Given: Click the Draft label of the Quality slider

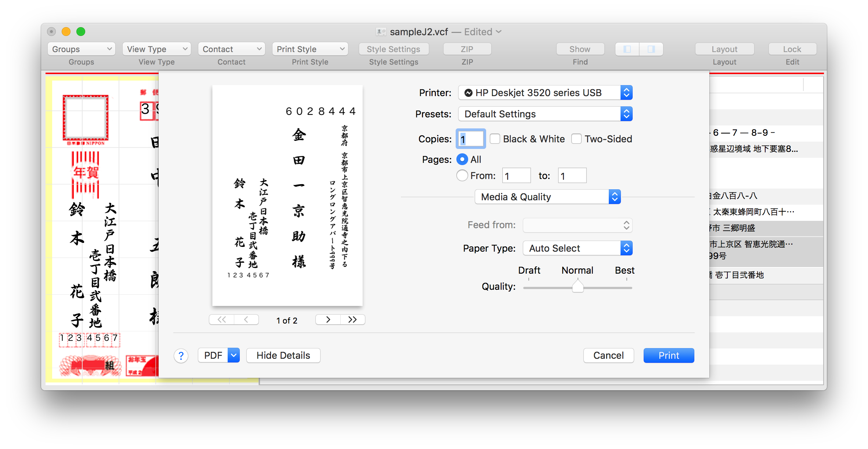Looking at the screenshot, I should (529, 270).
